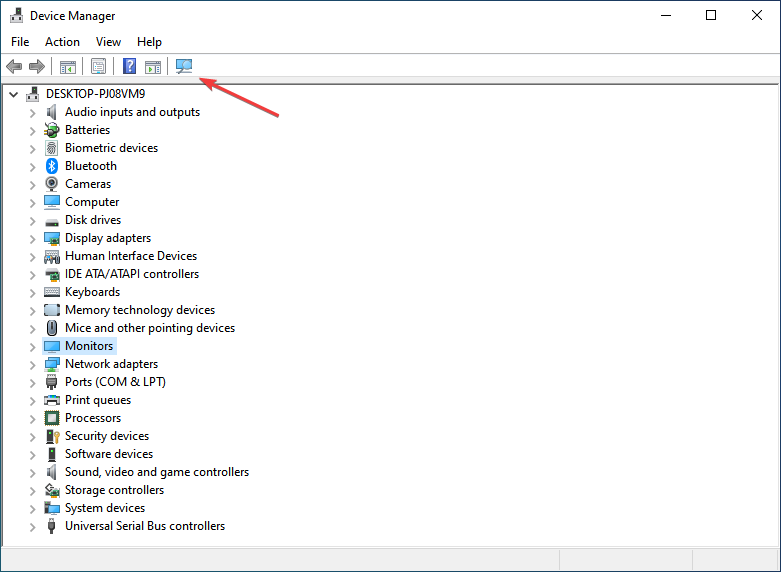
Task: Click the DESKTOP-PJ08VM9 computer icon
Action: 33,94
